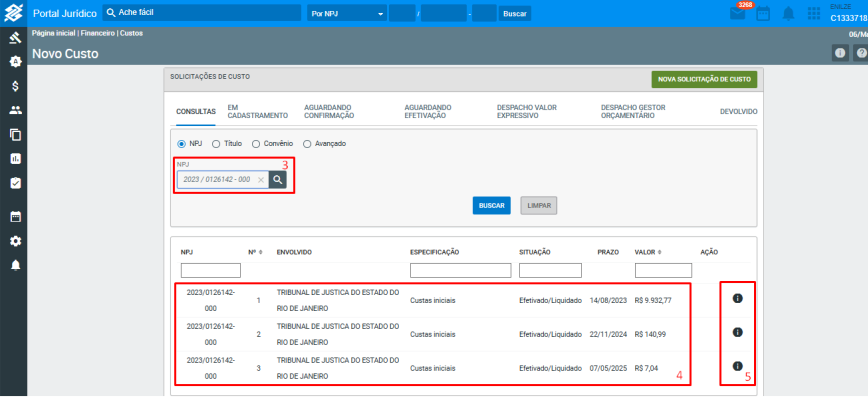868x397 pixels.
Task: Go to Página inicial breadcrumb link
Action: pos(53,33)
